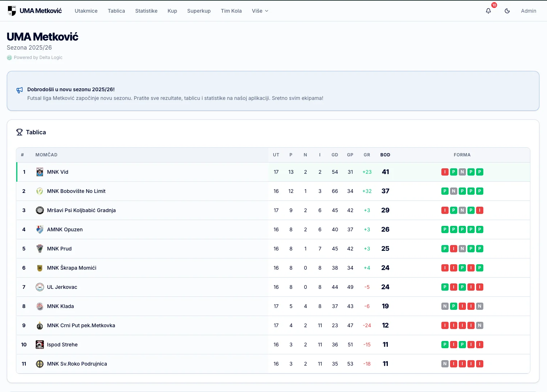Click the MNK Prud team crest

coord(40,249)
